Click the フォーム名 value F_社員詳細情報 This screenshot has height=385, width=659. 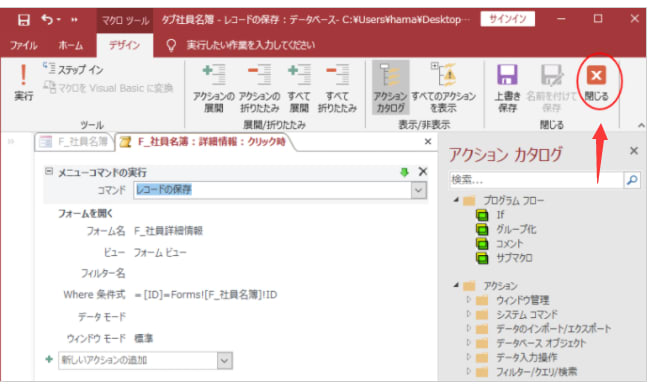coord(169,231)
